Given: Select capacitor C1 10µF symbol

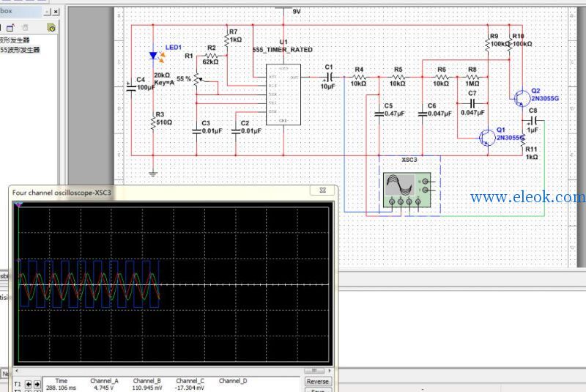Looking at the screenshot, I should tap(329, 78).
